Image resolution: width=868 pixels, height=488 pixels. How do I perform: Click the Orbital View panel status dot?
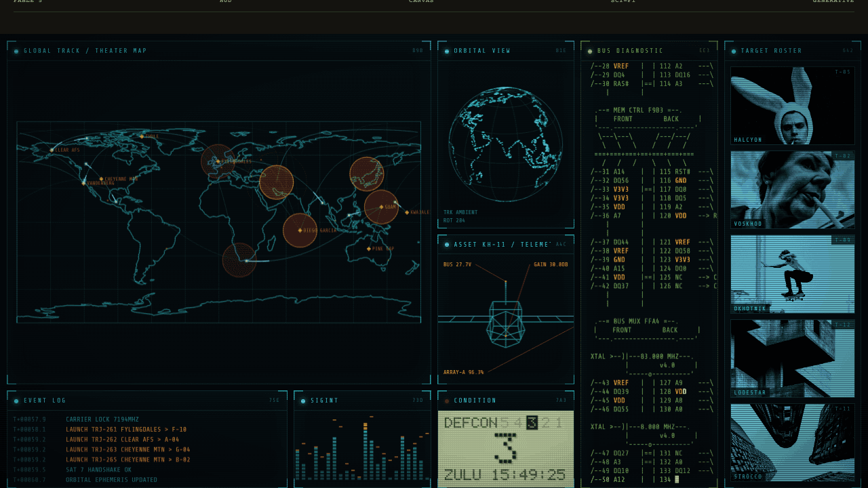pos(447,51)
